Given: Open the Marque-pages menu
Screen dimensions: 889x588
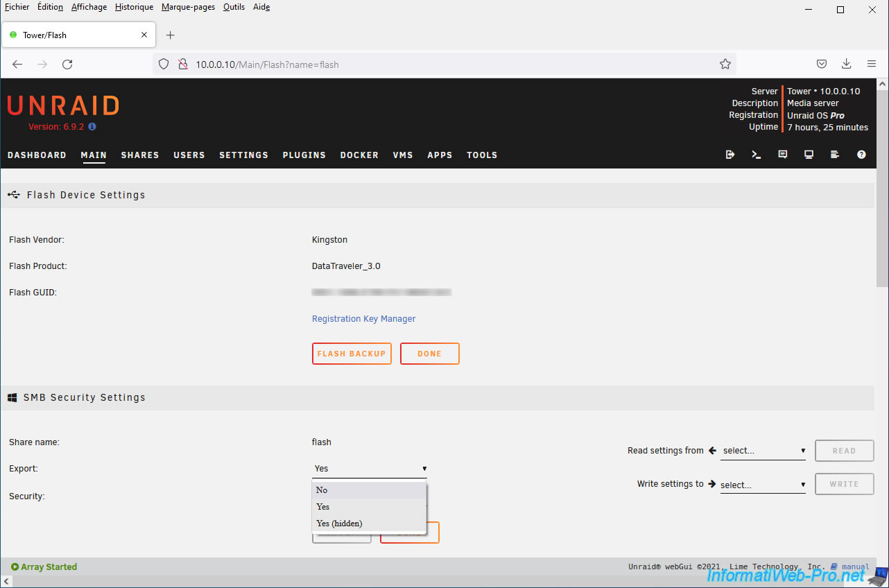Looking at the screenshot, I should click(x=188, y=7).
